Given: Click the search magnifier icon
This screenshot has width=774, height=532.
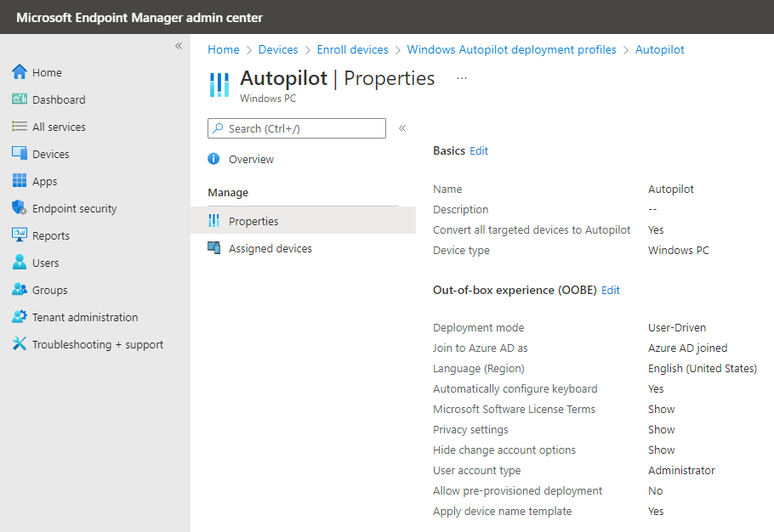Looking at the screenshot, I should pos(218,128).
